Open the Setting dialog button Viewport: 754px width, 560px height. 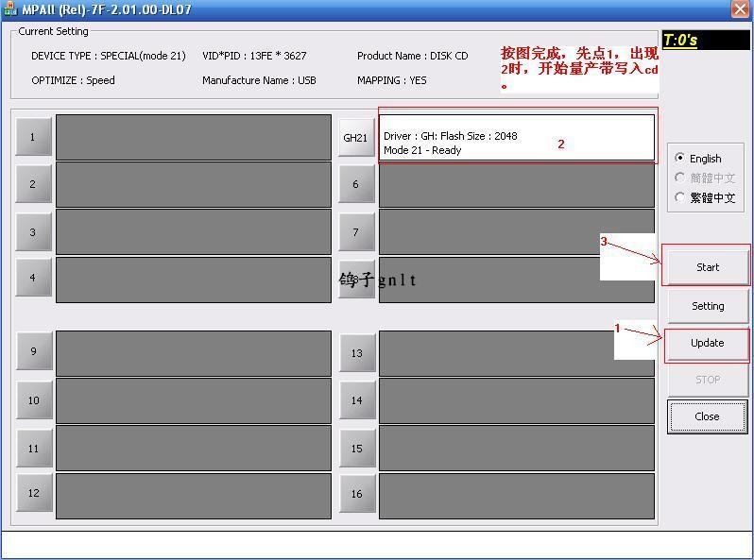click(707, 306)
